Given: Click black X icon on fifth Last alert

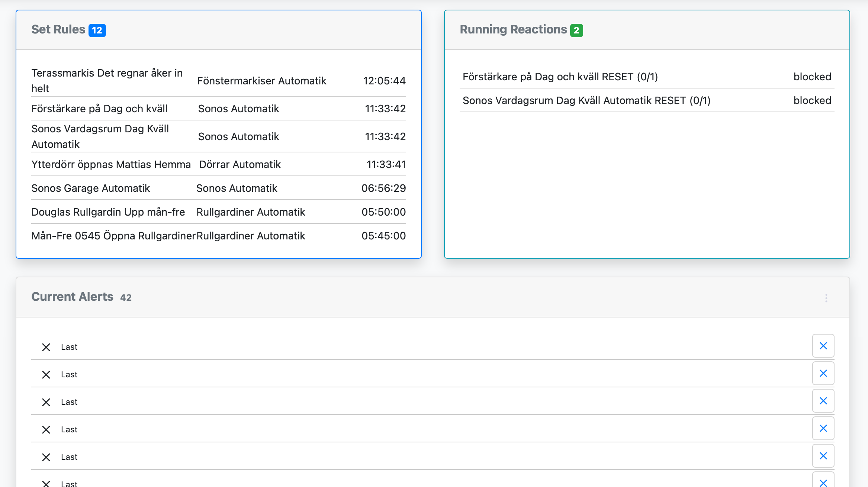Looking at the screenshot, I should click(46, 457).
